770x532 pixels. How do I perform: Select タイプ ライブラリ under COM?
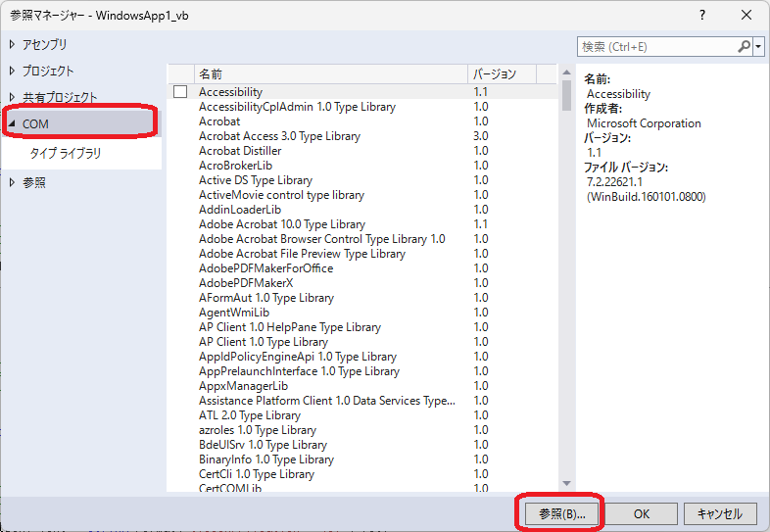click(x=66, y=153)
